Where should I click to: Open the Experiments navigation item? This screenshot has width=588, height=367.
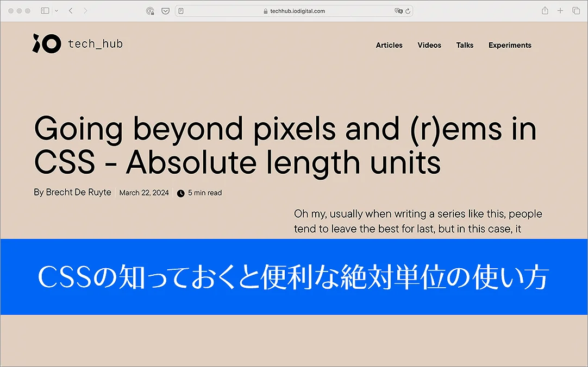(x=510, y=45)
